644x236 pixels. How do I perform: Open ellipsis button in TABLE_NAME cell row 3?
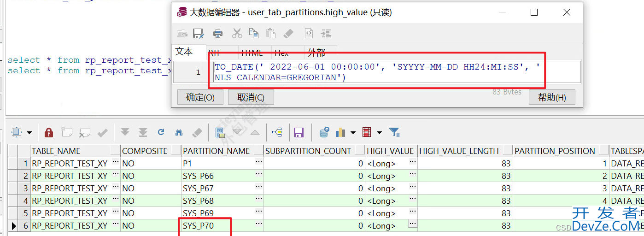point(115,187)
